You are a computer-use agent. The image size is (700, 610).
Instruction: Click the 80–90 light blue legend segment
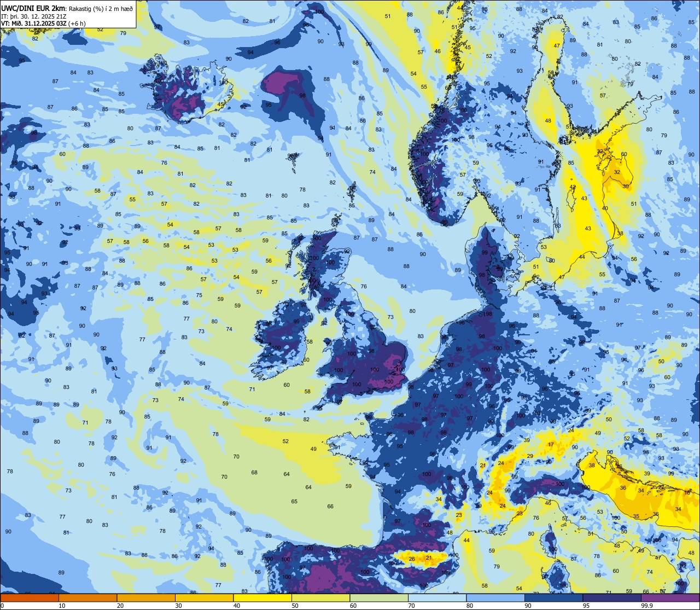point(495,597)
